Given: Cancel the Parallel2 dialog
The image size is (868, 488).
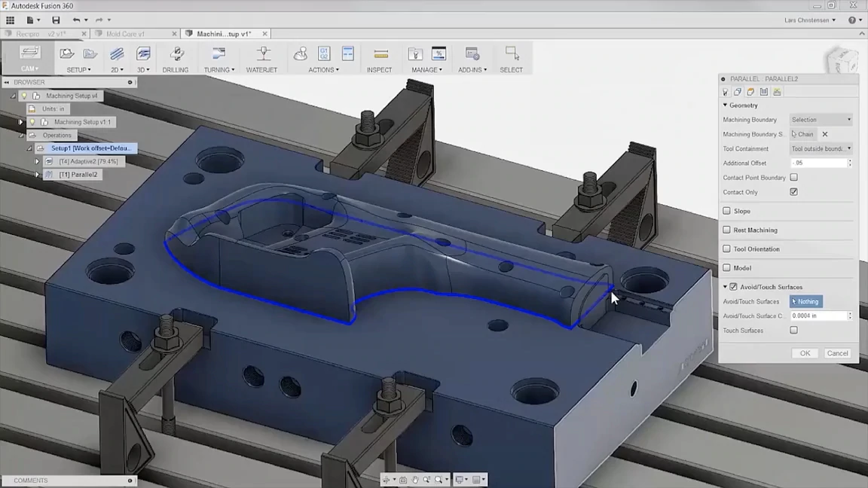Looking at the screenshot, I should tap(837, 352).
